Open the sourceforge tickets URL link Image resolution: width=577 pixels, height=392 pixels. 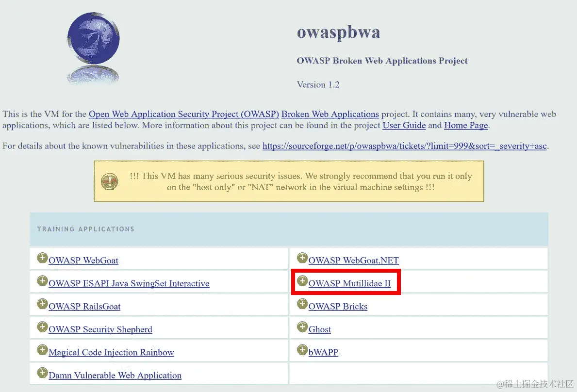[404, 146]
